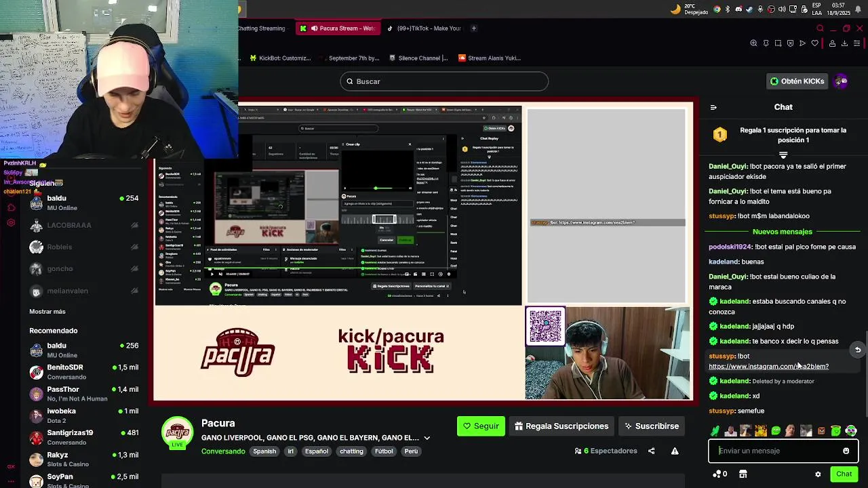Subscribe with the Suscribirse button
The height and width of the screenshot is (488, 868).
652,426
